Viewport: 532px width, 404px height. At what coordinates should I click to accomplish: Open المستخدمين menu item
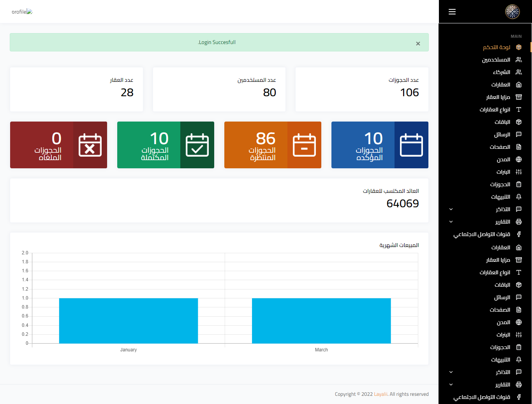[496, 60]
